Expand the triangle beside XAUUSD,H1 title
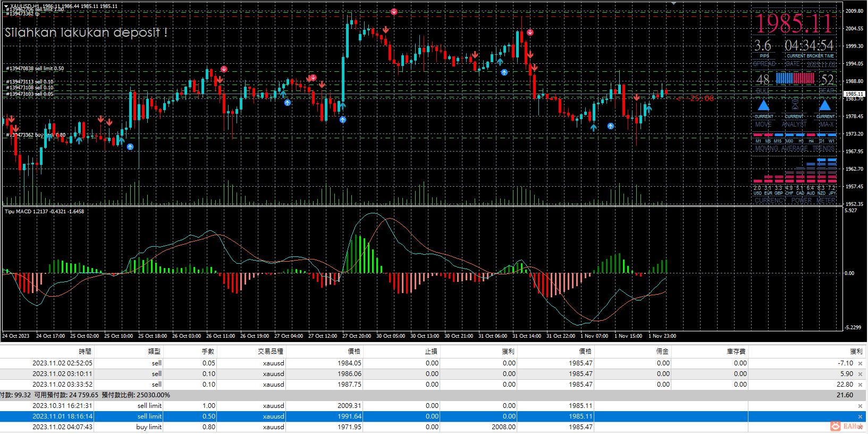Image resolution: width=868 pixels, height=434 pixels. pyautogui.click(x=6, y=6)
